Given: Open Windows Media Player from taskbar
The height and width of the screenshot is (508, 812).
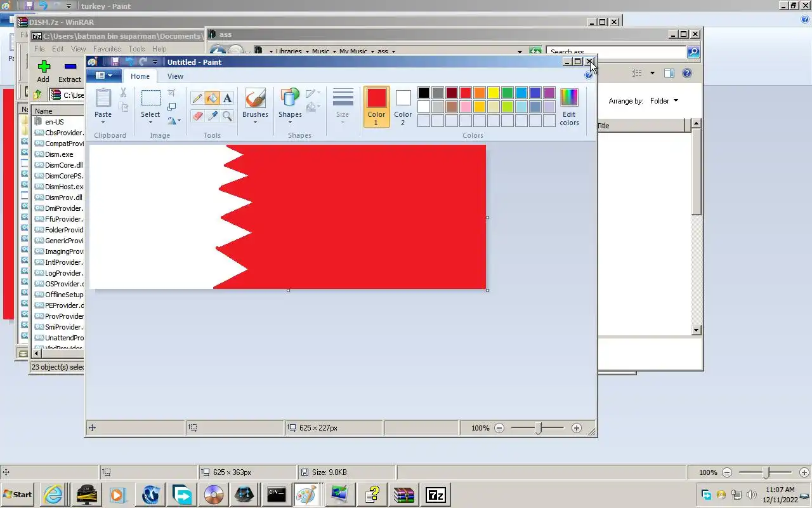Looking at the screenshot, I should 117,494.
